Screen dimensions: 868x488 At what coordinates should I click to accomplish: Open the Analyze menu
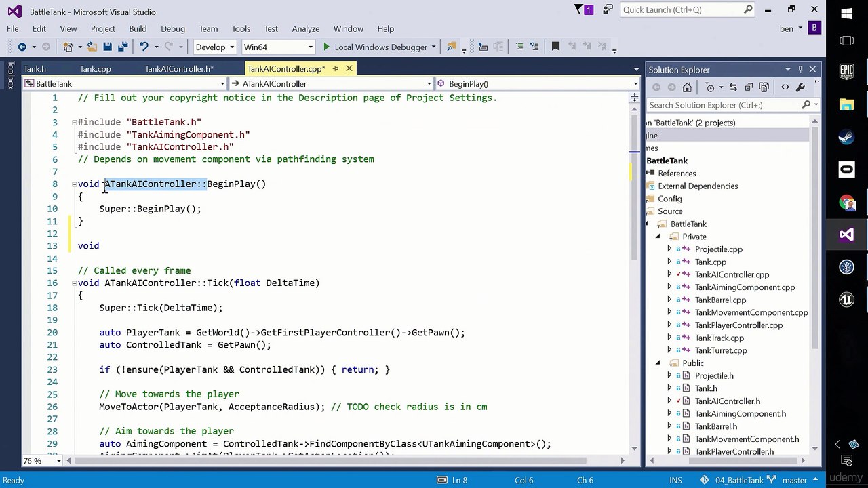[306, 28]
